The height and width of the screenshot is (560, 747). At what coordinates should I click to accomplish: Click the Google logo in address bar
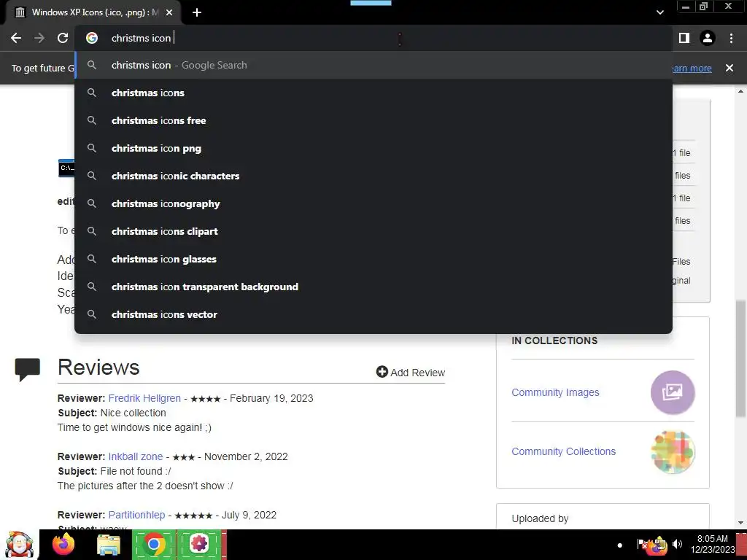pos(92,38)
